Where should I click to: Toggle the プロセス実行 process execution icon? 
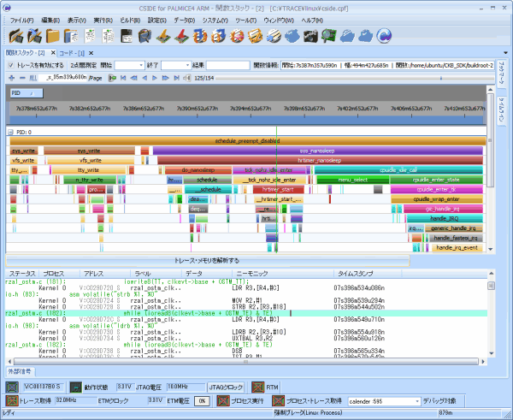point(223,401)
